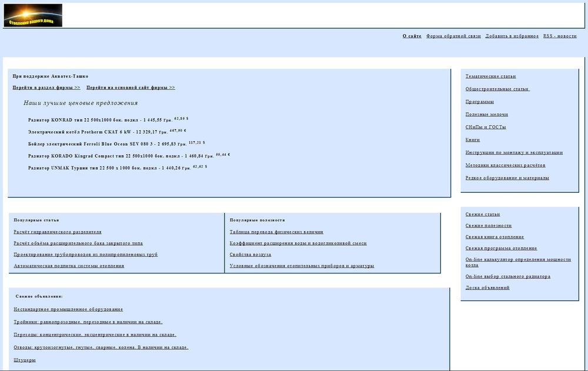Open 'Свежая программа отопление' link
The height and width of the screenshot is (371, 588).
pos(502,248)
